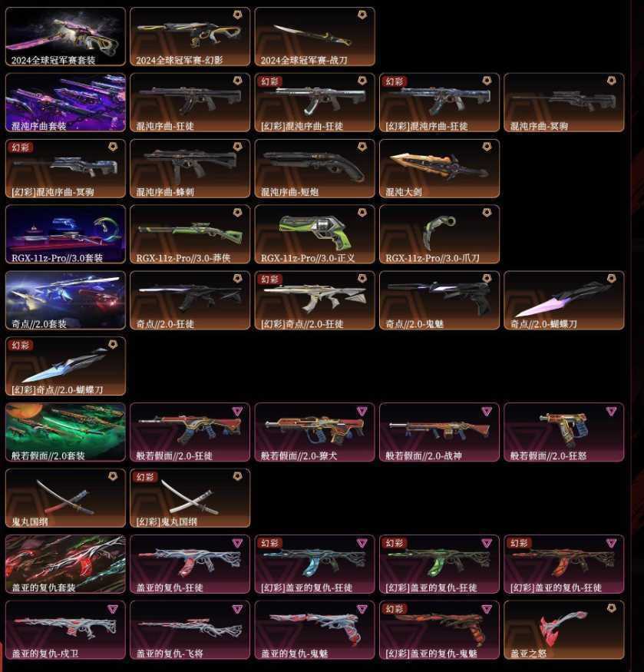Select the RGX-11z-Pro//3.0-正义 pistol icon
The image size is (644, 672).
click(315, 234)
